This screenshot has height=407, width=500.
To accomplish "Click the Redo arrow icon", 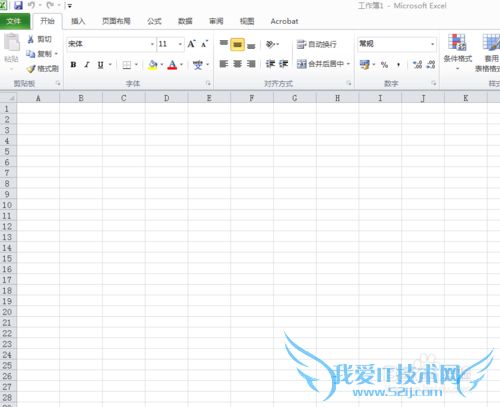I will [x=50, y=5].
